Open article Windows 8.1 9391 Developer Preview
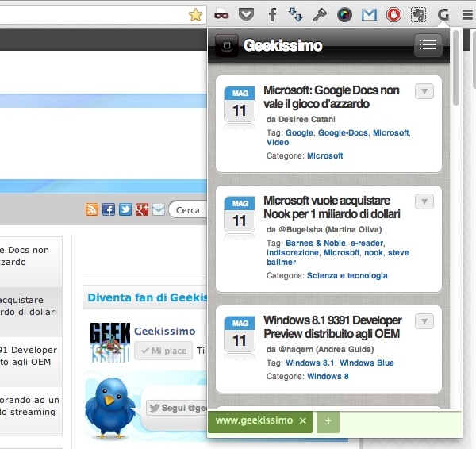The height and width of the screenshot is (449, 476). pos(332,327)
